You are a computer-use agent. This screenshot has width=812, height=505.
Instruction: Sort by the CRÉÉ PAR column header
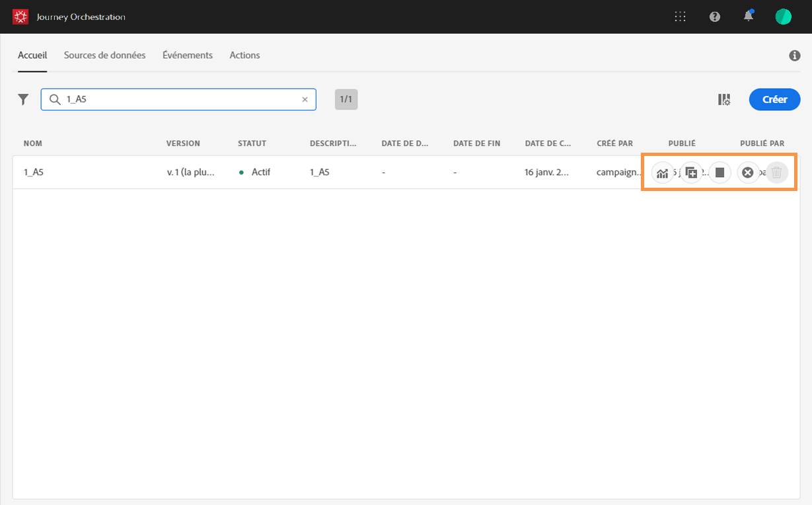pos(614,143)
